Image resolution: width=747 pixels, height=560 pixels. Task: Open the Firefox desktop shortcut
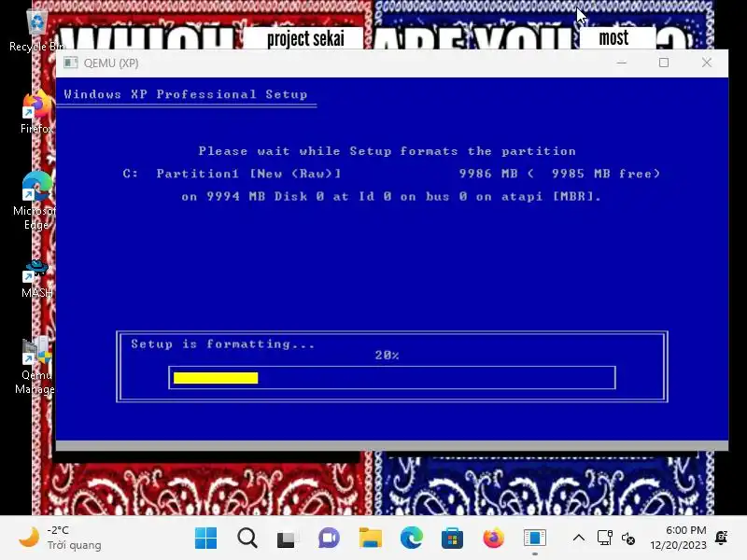click(x=36, y=112)
